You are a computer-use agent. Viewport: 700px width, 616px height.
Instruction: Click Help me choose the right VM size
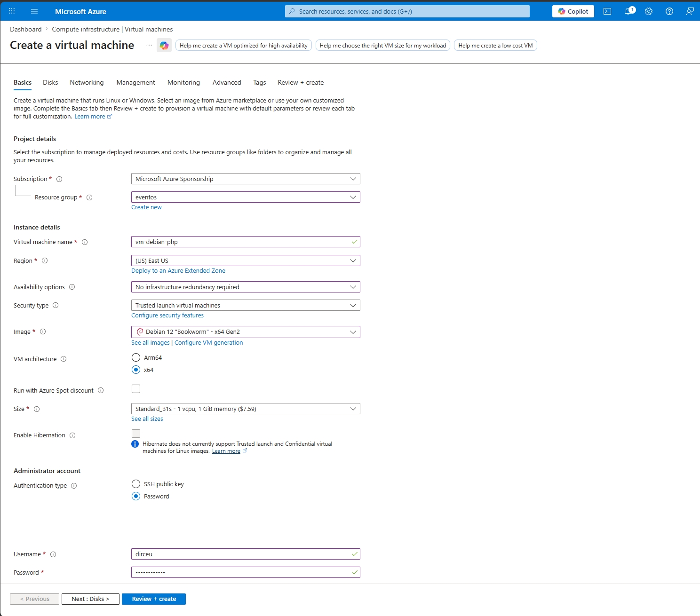pyautogui.click(x=383, y=45)
